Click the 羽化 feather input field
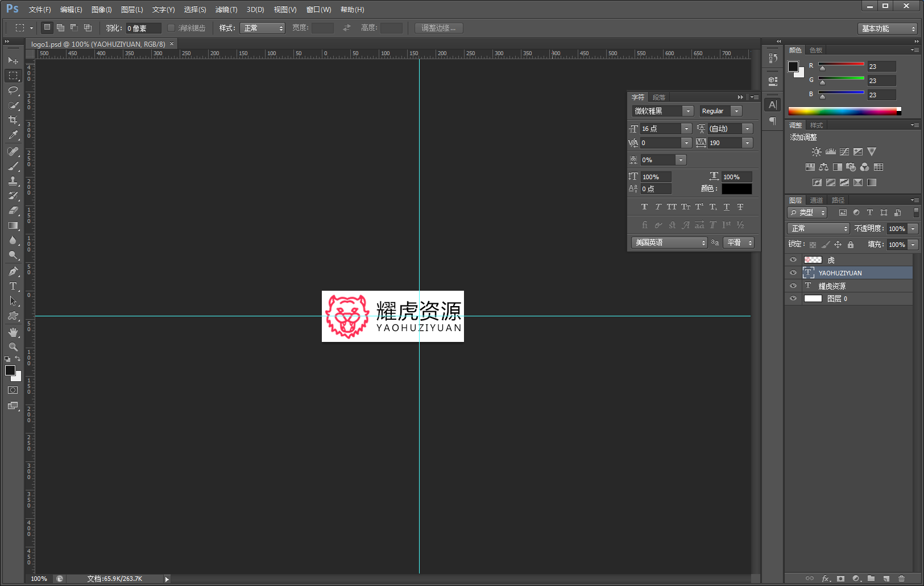The image size is (924, 586). (x=143, y=28)
